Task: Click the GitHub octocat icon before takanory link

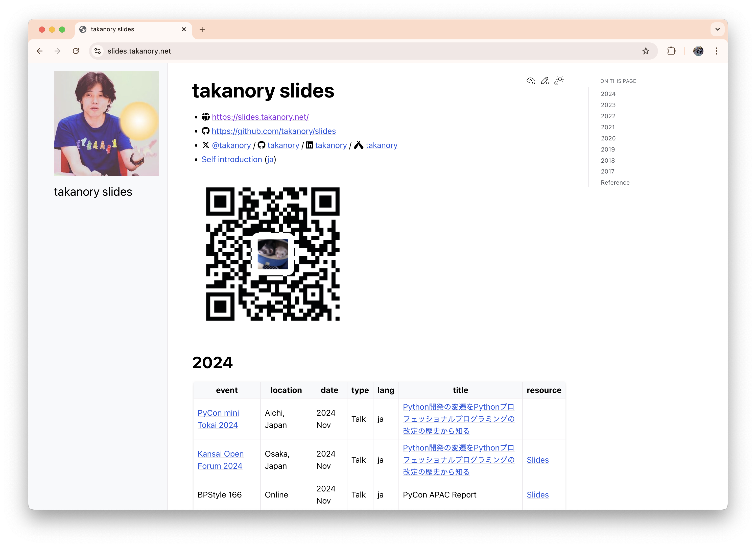Action: [262, 145]
